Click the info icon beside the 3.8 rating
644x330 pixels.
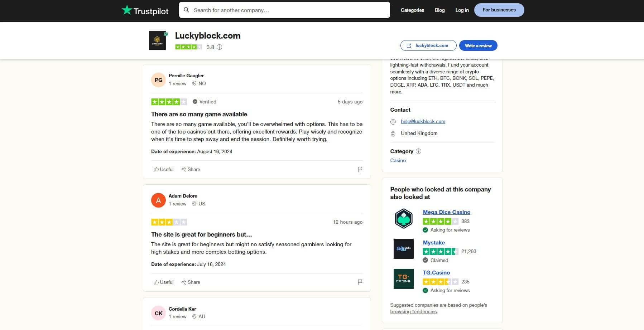coord(220,47)
